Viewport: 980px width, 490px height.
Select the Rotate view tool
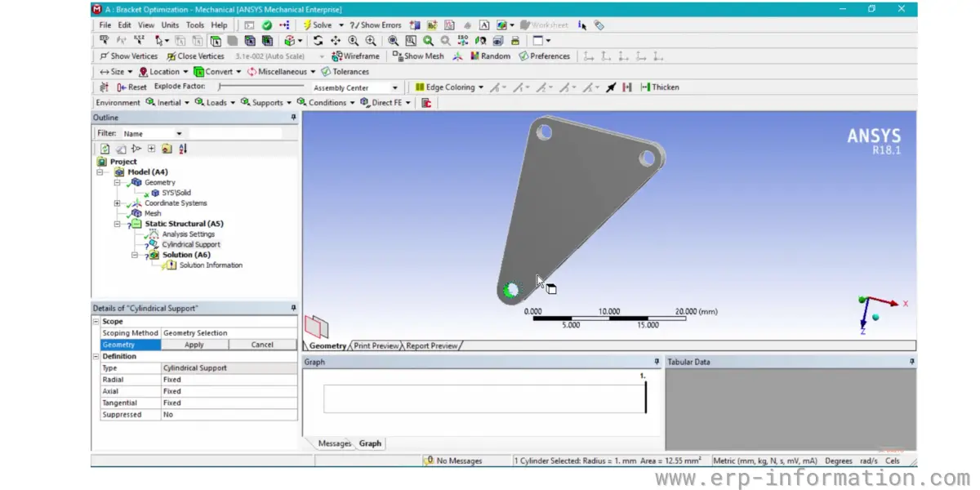pos(318,40)
